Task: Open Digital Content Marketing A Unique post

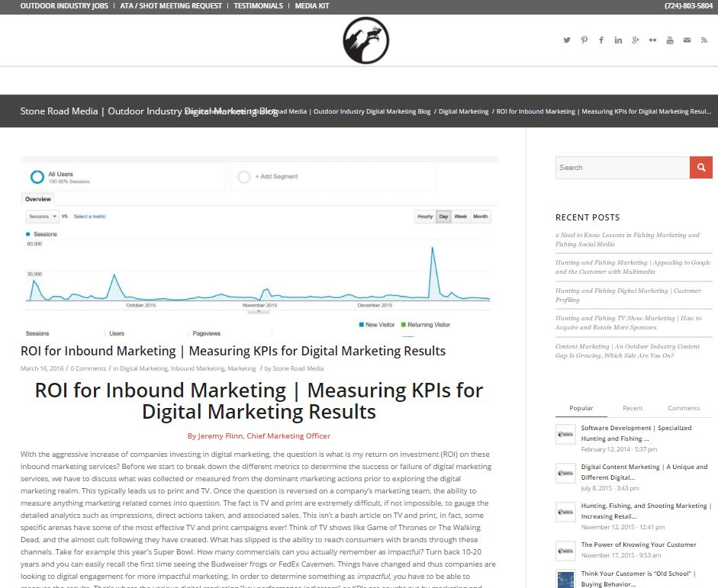Action: pyautogui.click(x=644, y=472)
